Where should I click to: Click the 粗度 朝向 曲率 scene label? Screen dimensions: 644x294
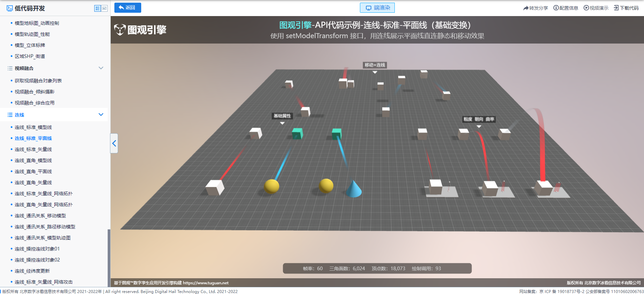tap(479, 119)
